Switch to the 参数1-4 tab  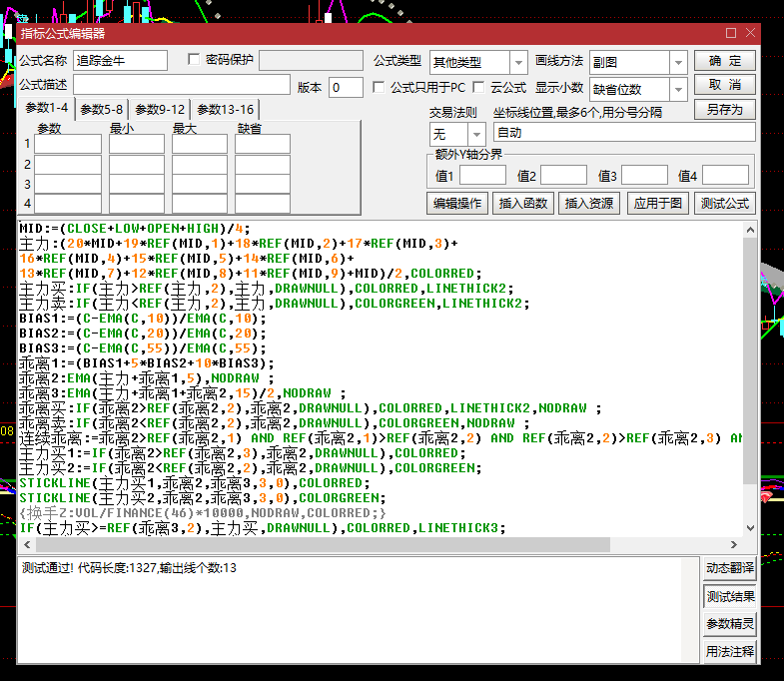point(47,108)
